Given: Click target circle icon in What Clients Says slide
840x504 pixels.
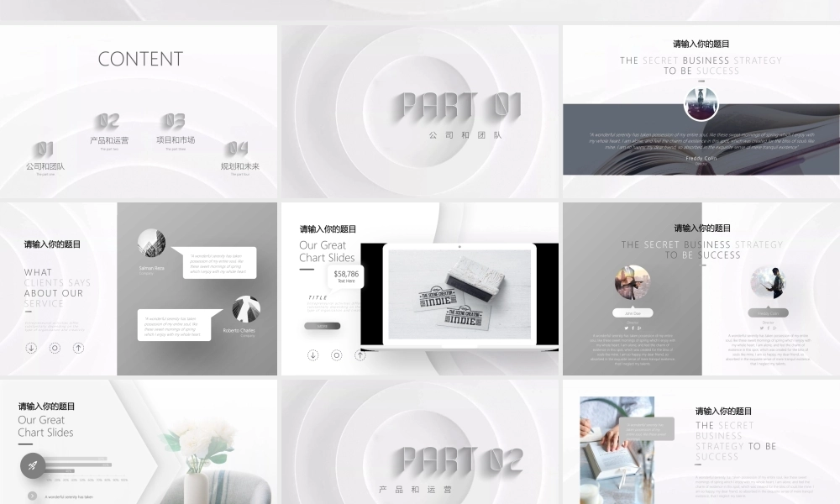Looking at the screenshot, I should pos(55,348).
